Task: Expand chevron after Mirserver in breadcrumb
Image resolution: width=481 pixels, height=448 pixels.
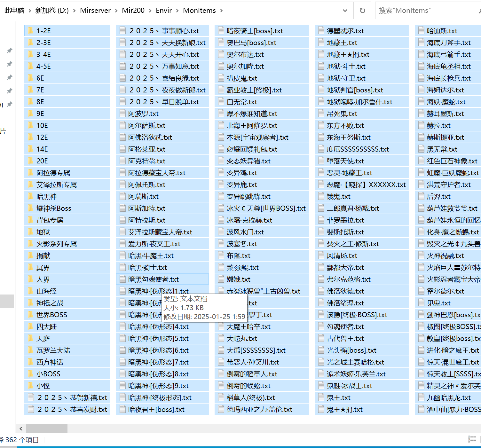Action: 116,11
